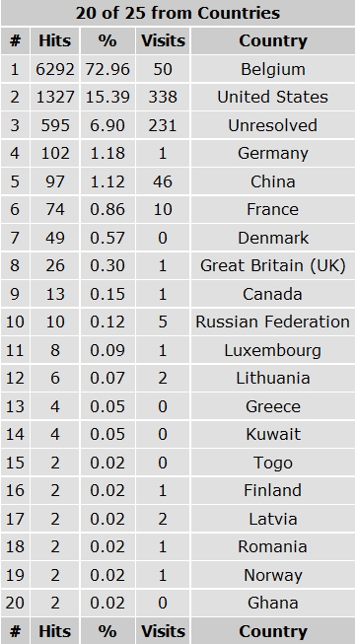Click the 6292 hits value
Viewport: 356px width, 644px height.
tap(55, 69)
